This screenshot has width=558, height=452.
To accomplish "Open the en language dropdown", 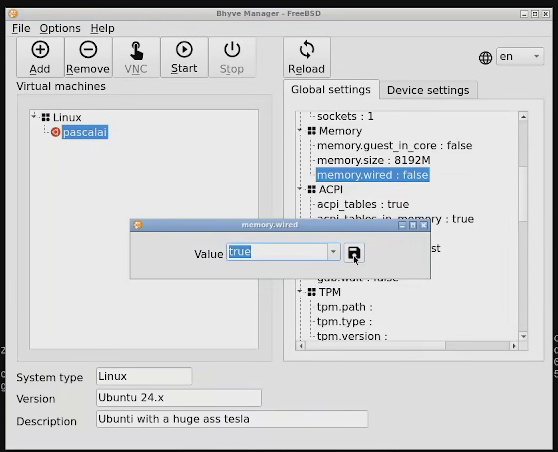I will (520, 57).
